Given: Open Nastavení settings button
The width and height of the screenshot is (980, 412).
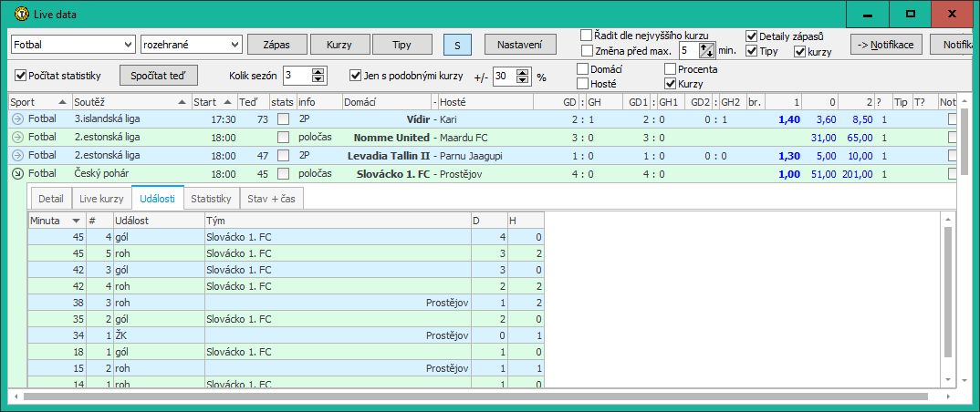Looking at the screenshot, I should (520, 45).
